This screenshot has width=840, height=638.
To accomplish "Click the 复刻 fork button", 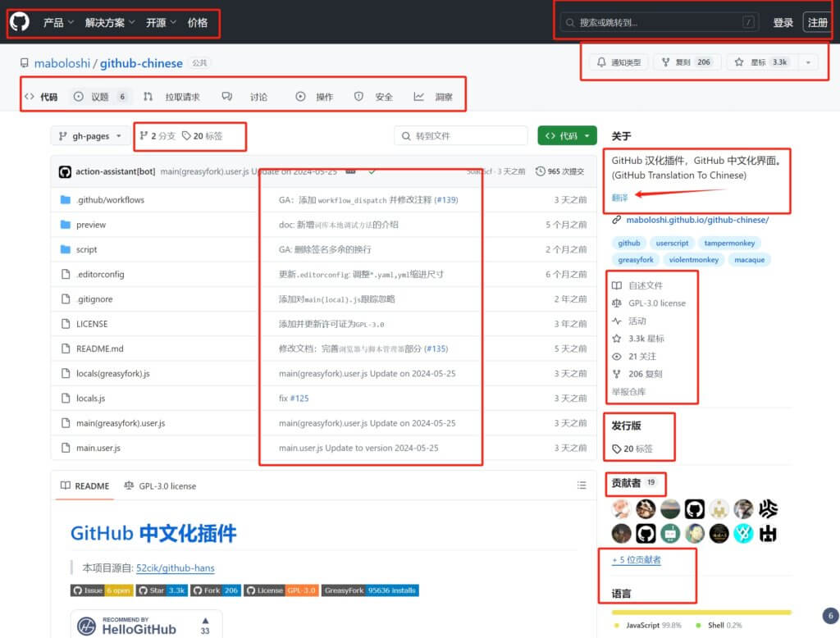I will click(x=687, y=62).
